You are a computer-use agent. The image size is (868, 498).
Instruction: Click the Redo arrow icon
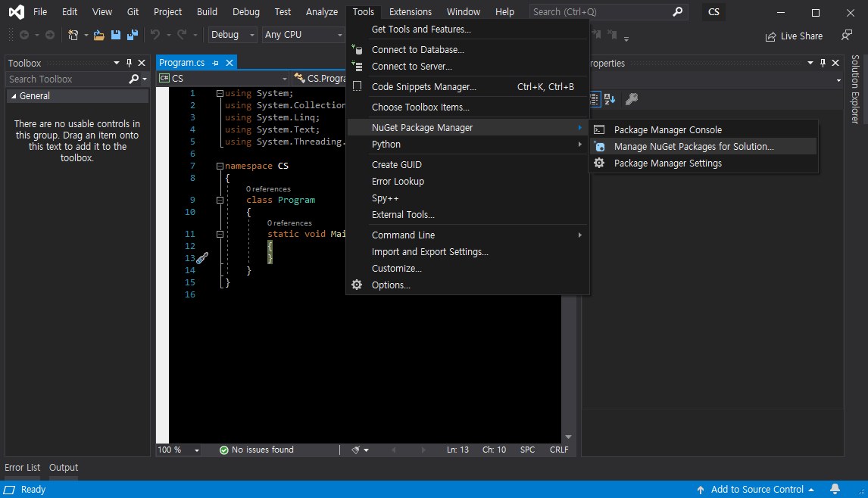click(x=182, y=35)
